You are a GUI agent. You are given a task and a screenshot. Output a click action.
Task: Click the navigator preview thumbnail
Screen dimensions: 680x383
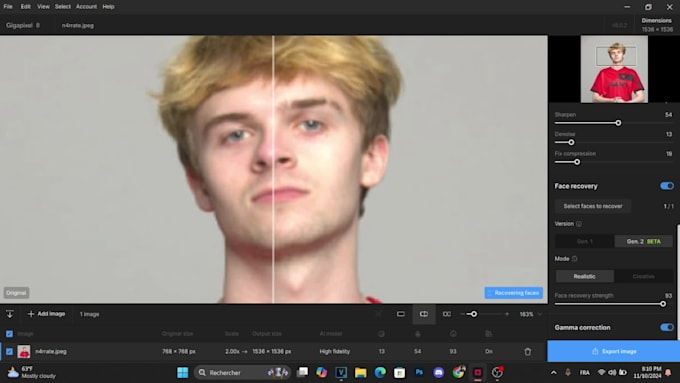(614, 69)
